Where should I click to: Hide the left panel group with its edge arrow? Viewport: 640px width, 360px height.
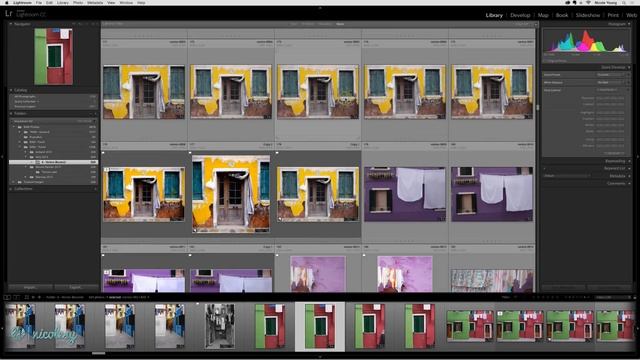coord(2,156)
